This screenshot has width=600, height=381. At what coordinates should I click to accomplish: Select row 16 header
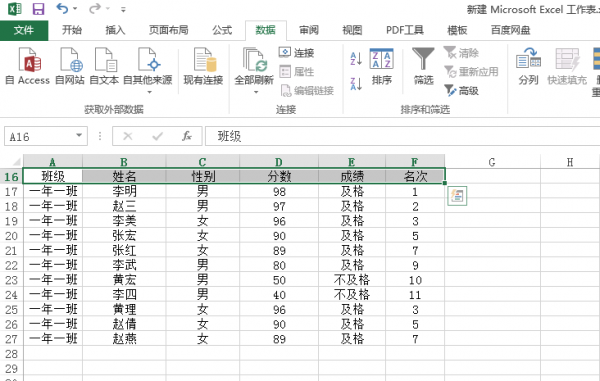coord(11,176)
